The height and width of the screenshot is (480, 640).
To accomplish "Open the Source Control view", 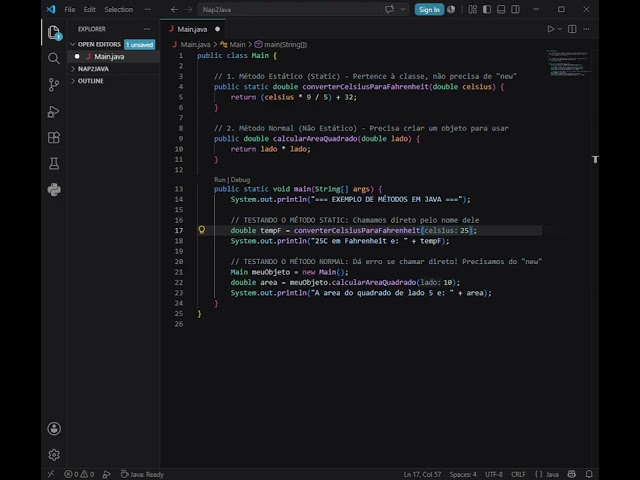I will [53, 85].
